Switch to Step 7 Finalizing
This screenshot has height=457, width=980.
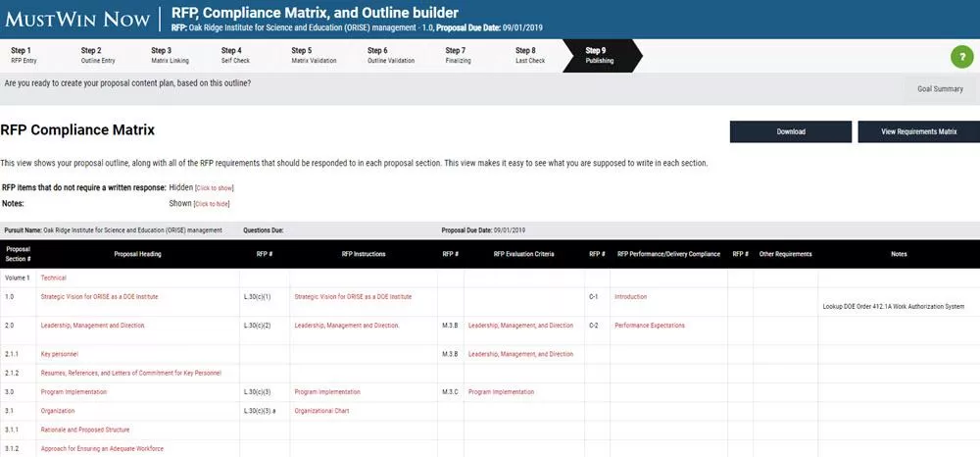click(456, 55)
